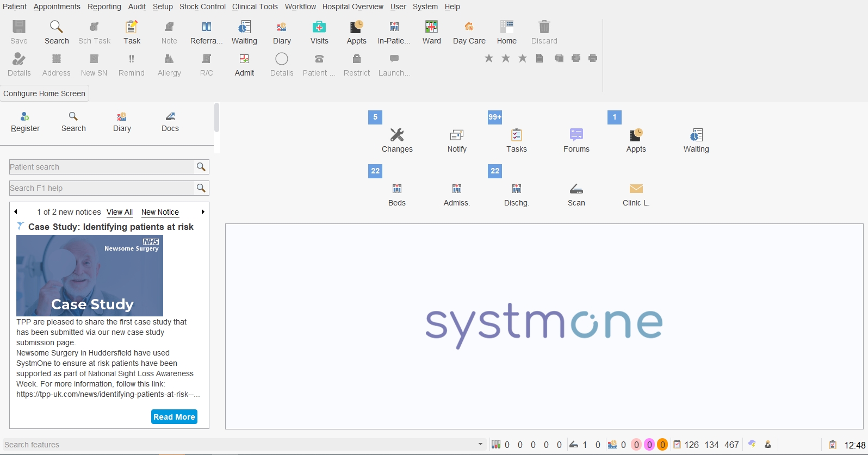Click the Register patient icon

25,122
